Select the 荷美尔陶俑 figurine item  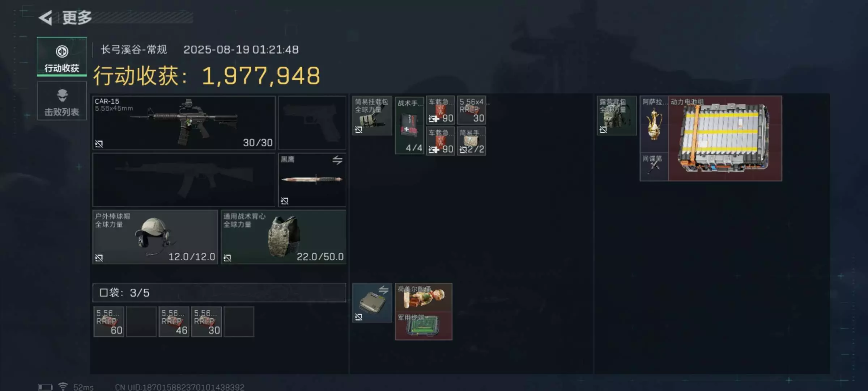(x=424, y=297)
